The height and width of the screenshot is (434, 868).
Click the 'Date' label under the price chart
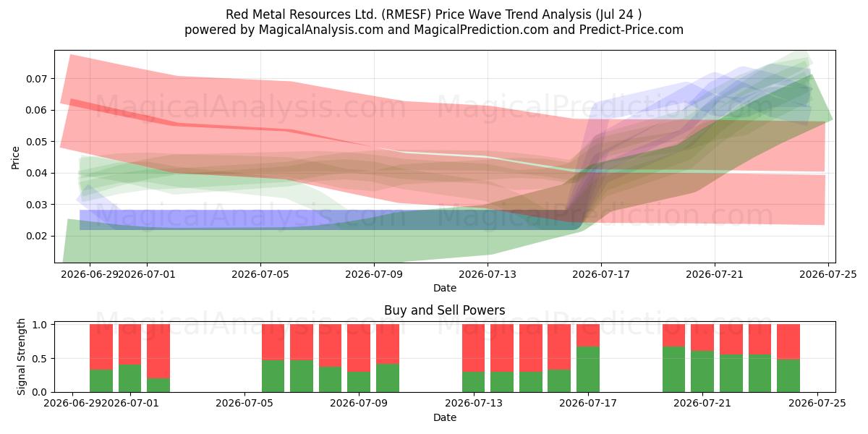(445, 288)
